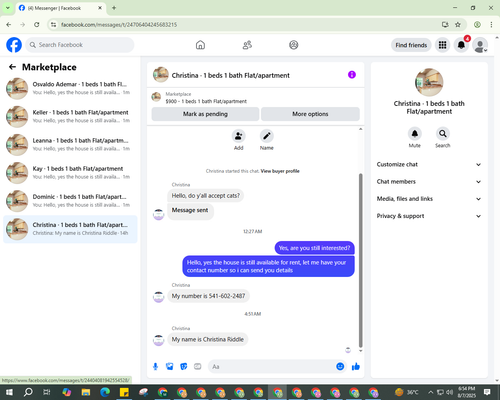The width and height of the screenshot is (500, 400).
Task: Open the browser three-dot menu
Action: coord(491,25)
